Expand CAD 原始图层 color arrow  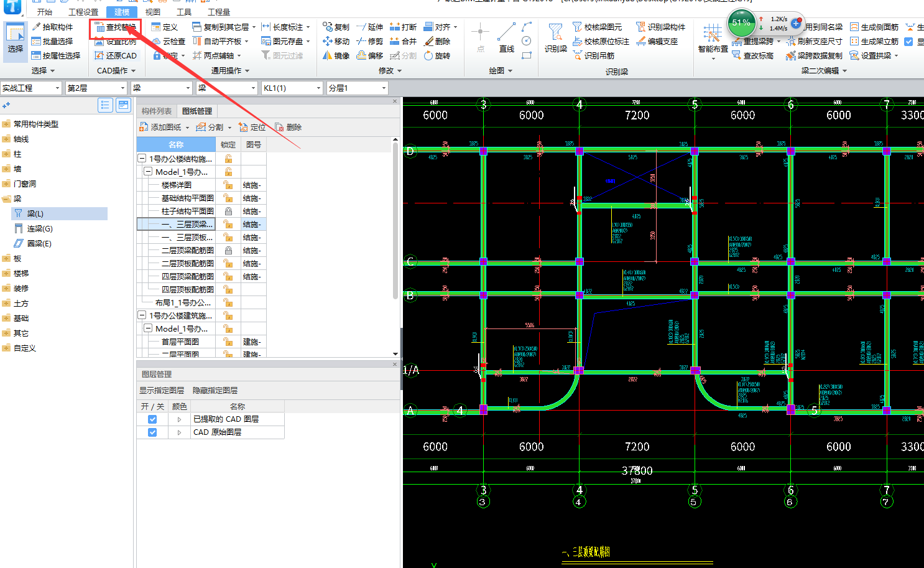click(179, 432)
